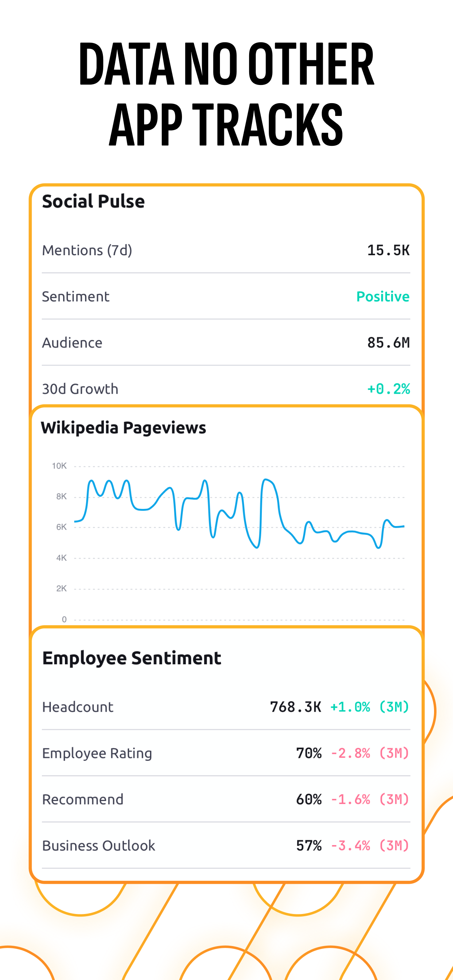Screen dimensions: 453x980
Task: Tap the +0.2% growth figure
Action: 388,389
